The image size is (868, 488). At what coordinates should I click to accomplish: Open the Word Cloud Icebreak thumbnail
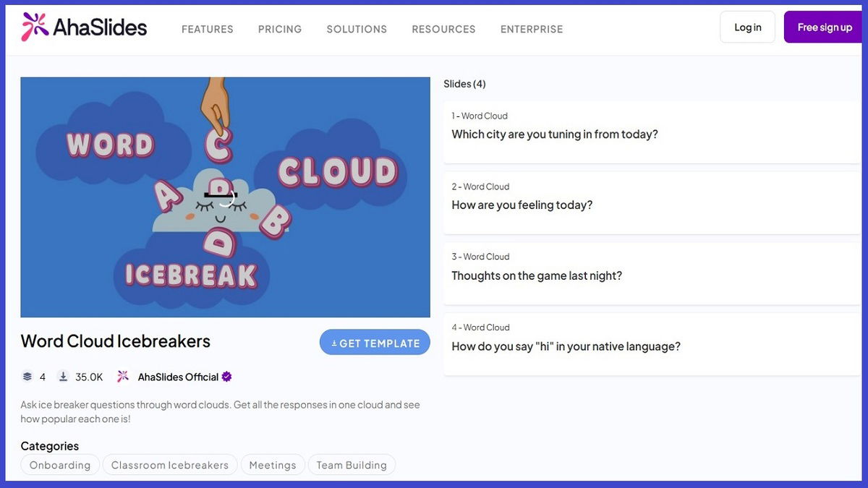[225, 197]
